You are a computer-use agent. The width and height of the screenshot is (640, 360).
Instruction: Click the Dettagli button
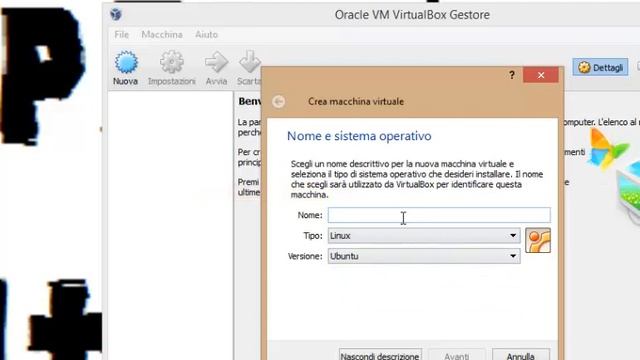(x=600, y=67)
